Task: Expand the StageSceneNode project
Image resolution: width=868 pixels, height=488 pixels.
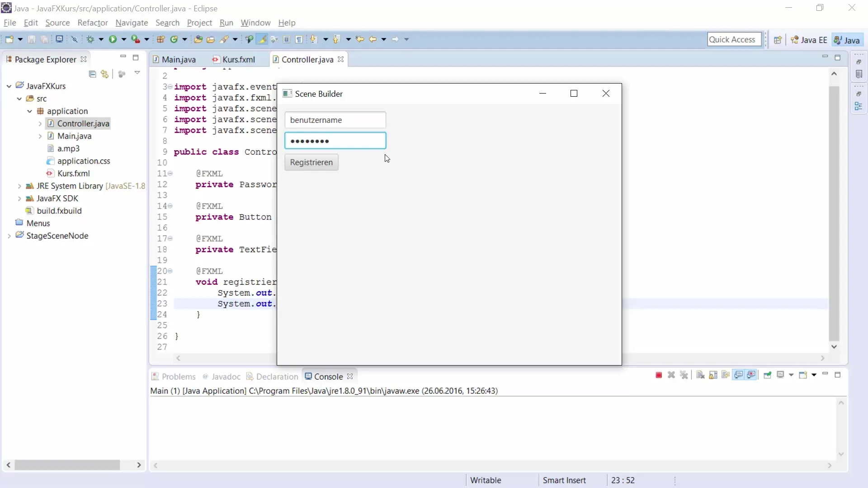Action: (9, 236)
